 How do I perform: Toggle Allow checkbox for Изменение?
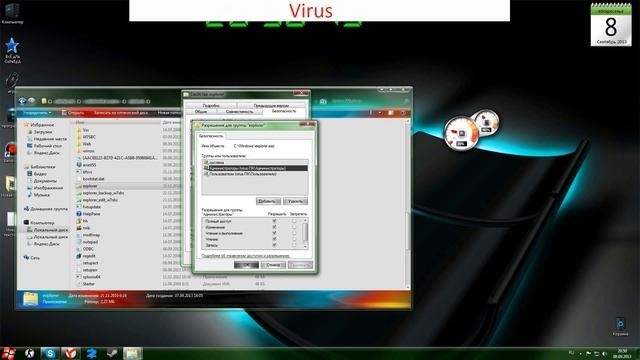tap(274, 227)
